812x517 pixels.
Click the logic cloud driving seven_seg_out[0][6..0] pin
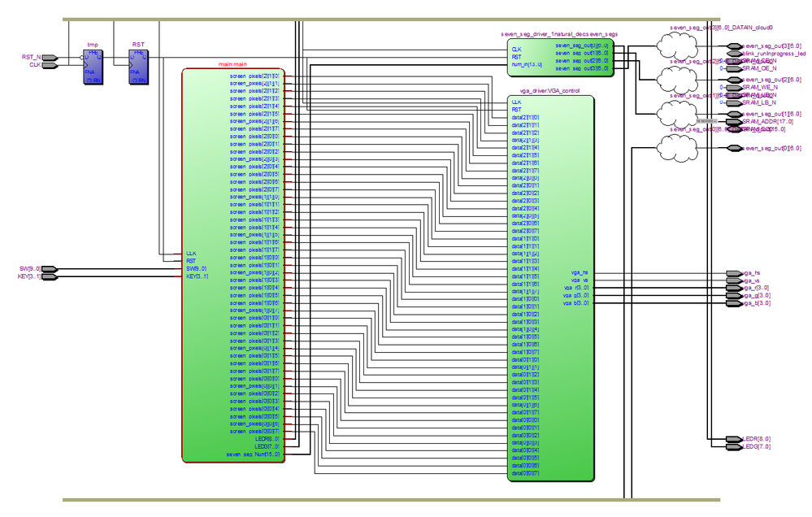click(677, 149)
